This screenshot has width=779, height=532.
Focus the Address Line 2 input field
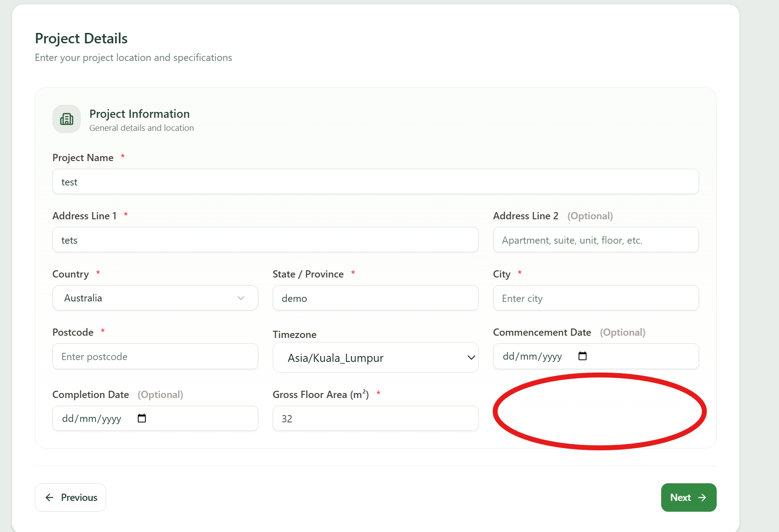coord(596,240)
